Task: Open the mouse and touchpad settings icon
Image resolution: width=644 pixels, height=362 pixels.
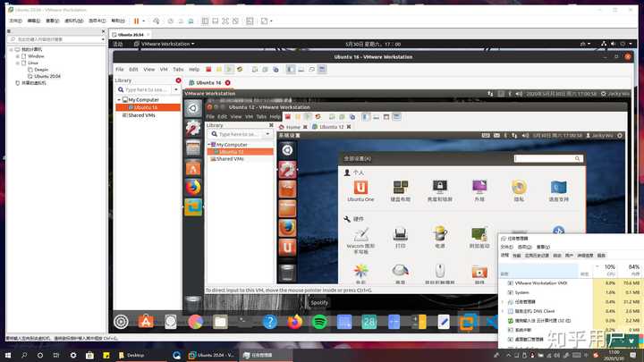Action: click(440, 274)
